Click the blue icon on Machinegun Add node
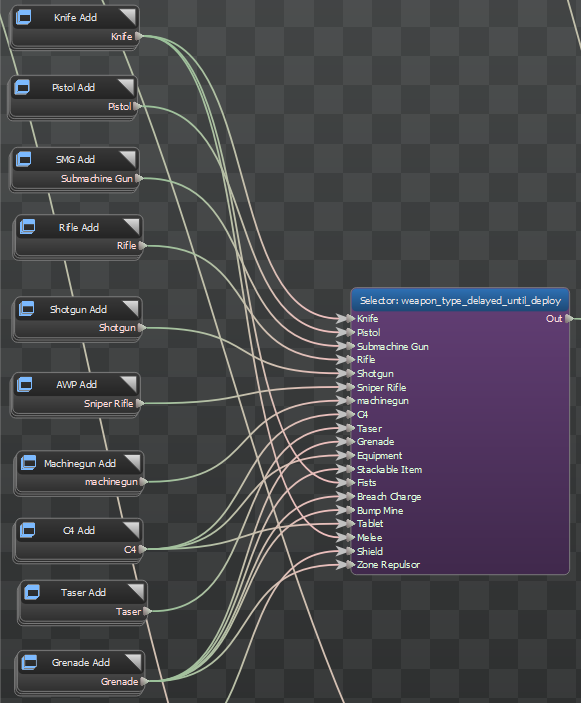581x703 pixels. coord(29,463)
